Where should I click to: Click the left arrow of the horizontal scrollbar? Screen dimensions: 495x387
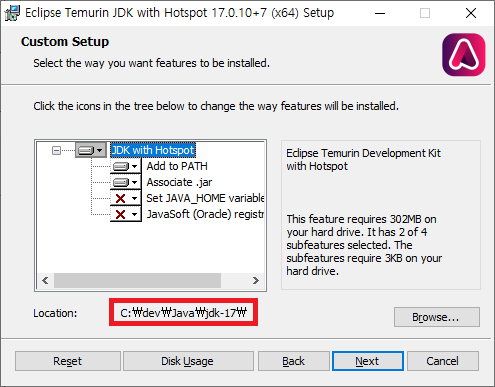46,280
